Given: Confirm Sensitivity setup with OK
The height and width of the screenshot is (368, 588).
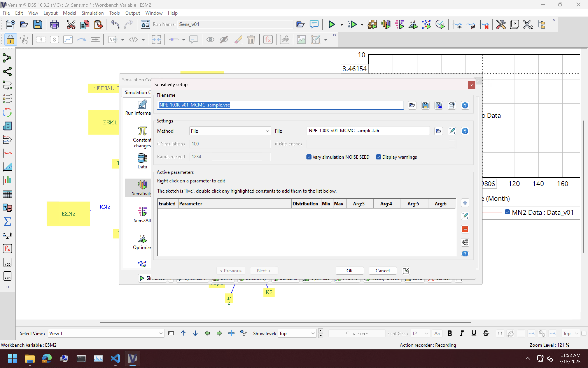Looking at the screenshot, I should point(350,271).
